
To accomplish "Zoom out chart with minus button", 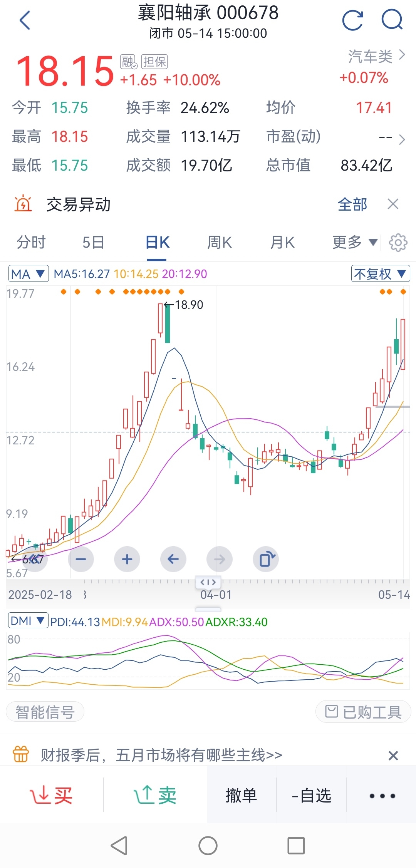I will tap(81, 559).
